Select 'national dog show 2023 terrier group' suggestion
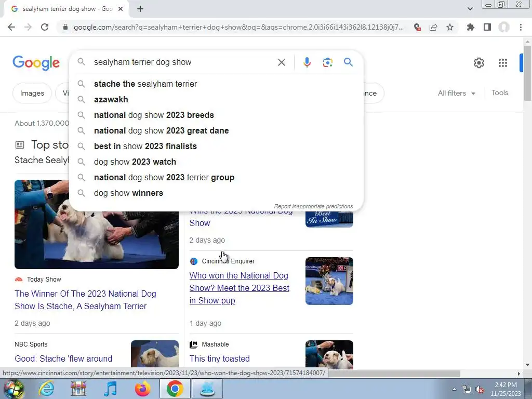This screenshot has width=532, height=399. (216, 178)
